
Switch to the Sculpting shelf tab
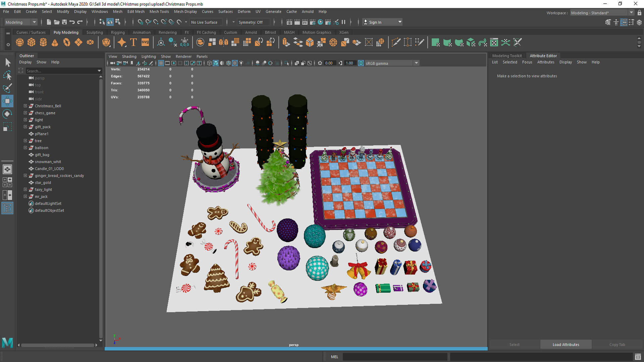click(95, 32)
